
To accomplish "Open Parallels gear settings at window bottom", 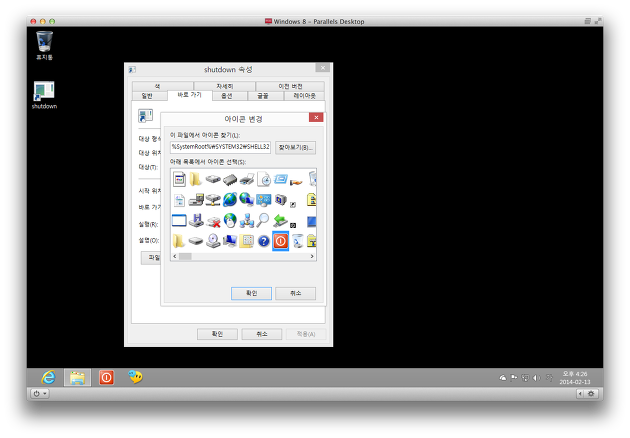I will point(591,393).
